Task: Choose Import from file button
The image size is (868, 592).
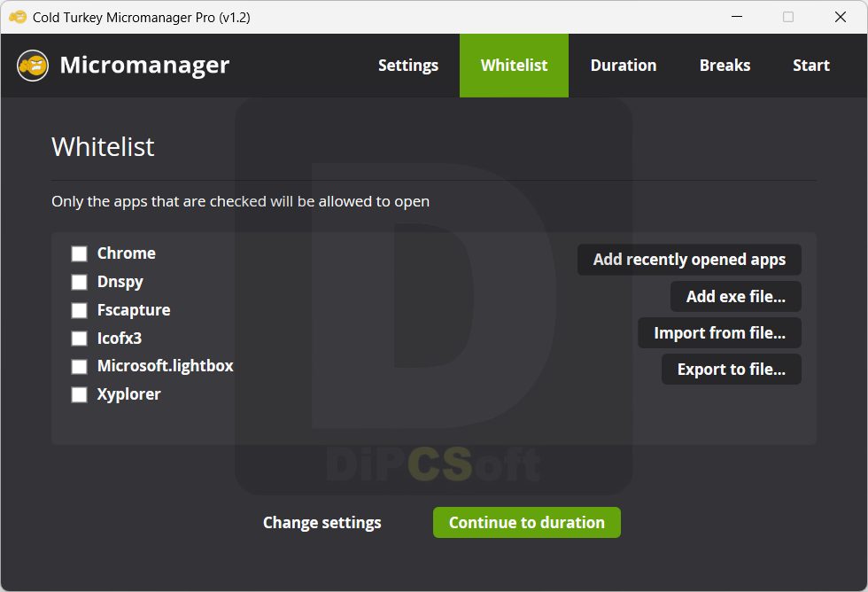Action: click(719, 333)
